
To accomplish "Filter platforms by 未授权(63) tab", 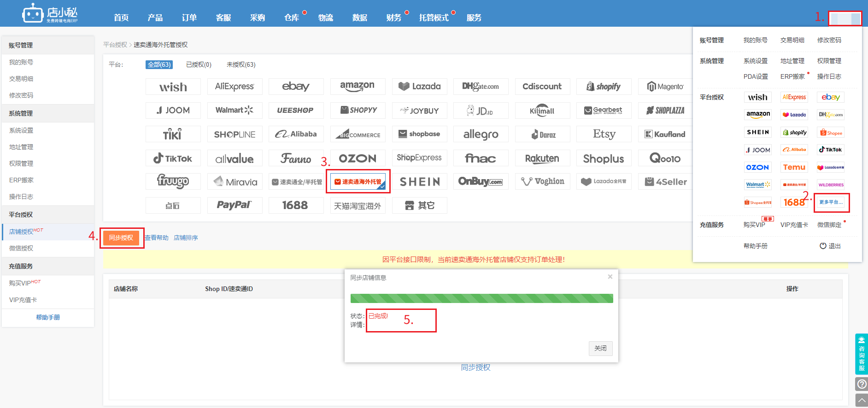I will pyautogui.click(x=241, y=64).
